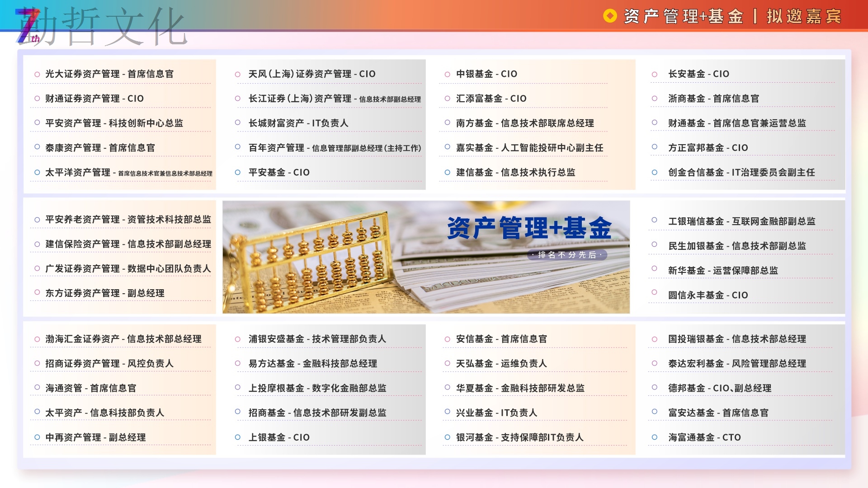
Task: Select 圆信永丰基金 - CIO
Action: [x=708, y=296]
